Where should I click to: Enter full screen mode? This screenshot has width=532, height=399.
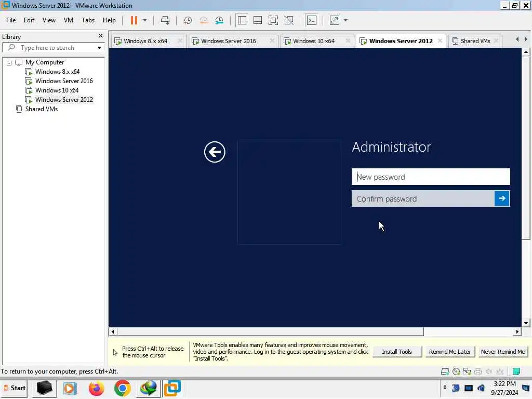pyautogui.click(x=273, y=20)
